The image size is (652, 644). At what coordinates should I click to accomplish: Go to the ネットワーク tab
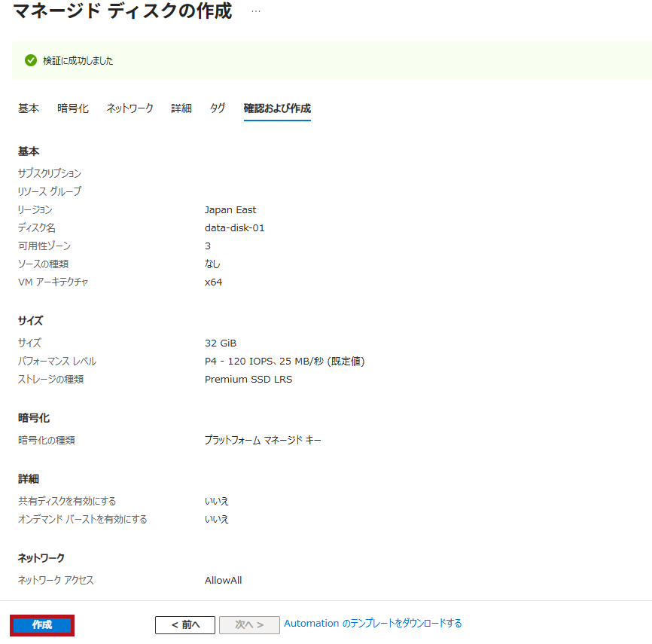point(129,108)
